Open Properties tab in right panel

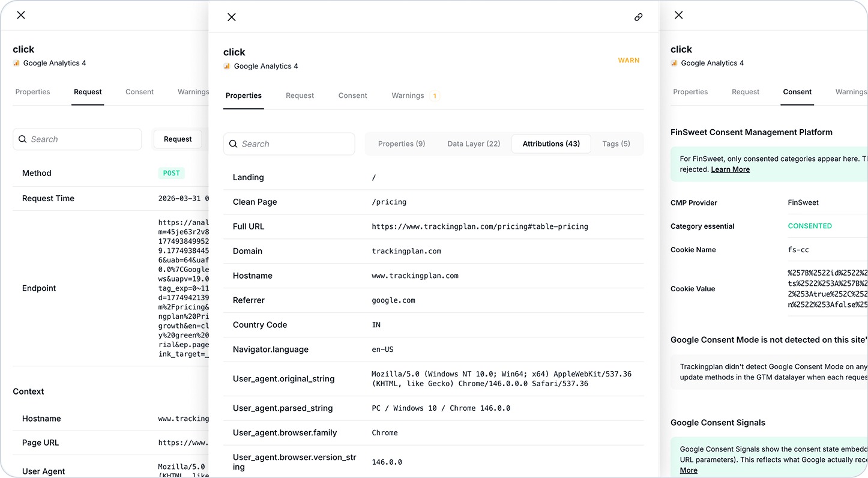(690, 92)
